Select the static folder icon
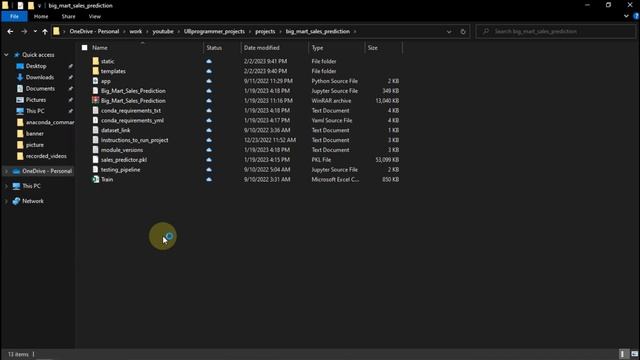The image size is (640, 360). click(96, 61)
